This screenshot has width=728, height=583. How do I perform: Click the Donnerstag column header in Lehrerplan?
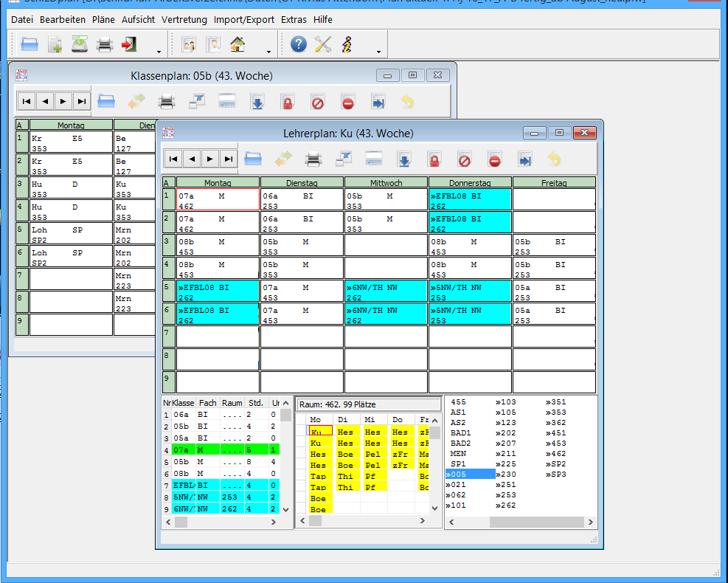coord(470,182)
